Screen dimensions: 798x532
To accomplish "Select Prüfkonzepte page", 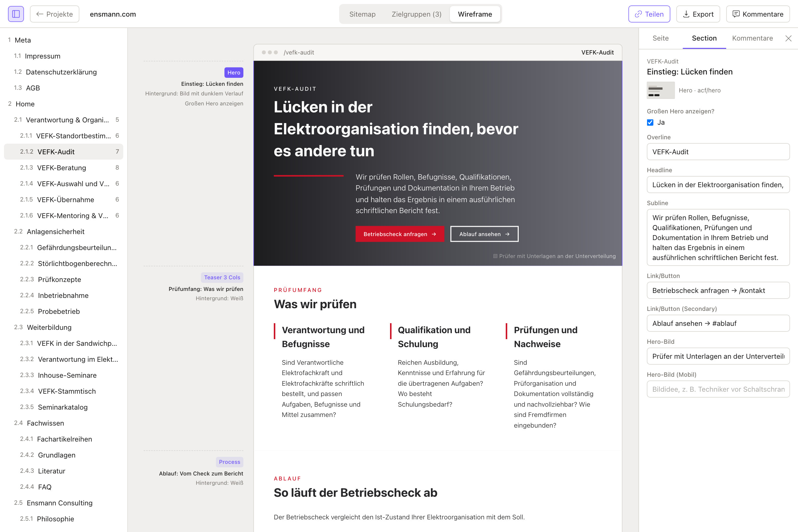I will (x=64, y=279).
